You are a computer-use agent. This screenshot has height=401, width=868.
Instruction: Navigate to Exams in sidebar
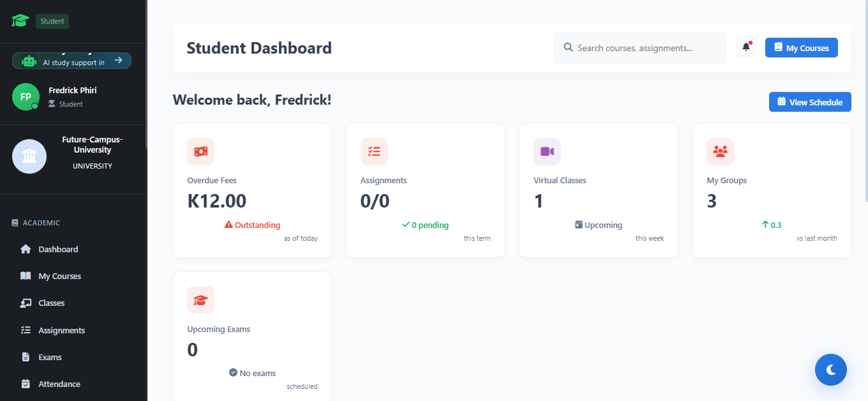tap(50, 357)
